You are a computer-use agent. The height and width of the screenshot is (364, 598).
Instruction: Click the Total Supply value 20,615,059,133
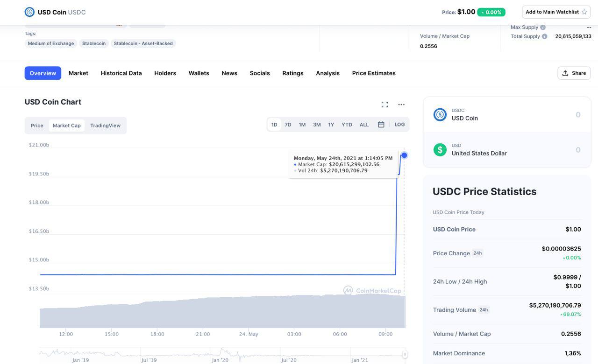tap(573, 36)
